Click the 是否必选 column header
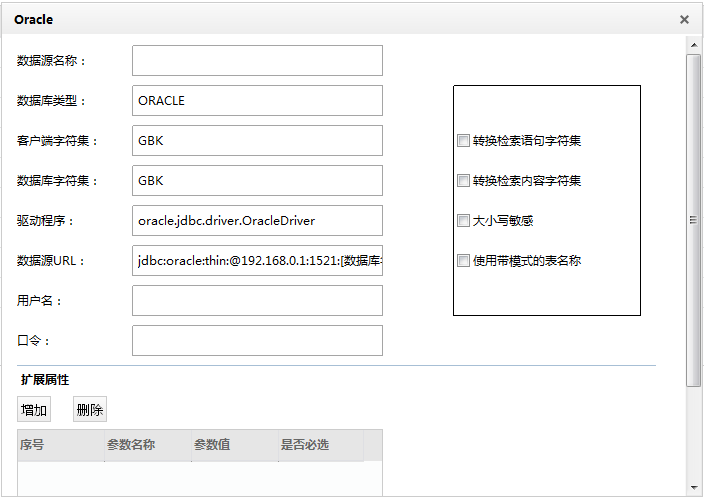This screenshot has width=704, height=498. tap(321, 445)
